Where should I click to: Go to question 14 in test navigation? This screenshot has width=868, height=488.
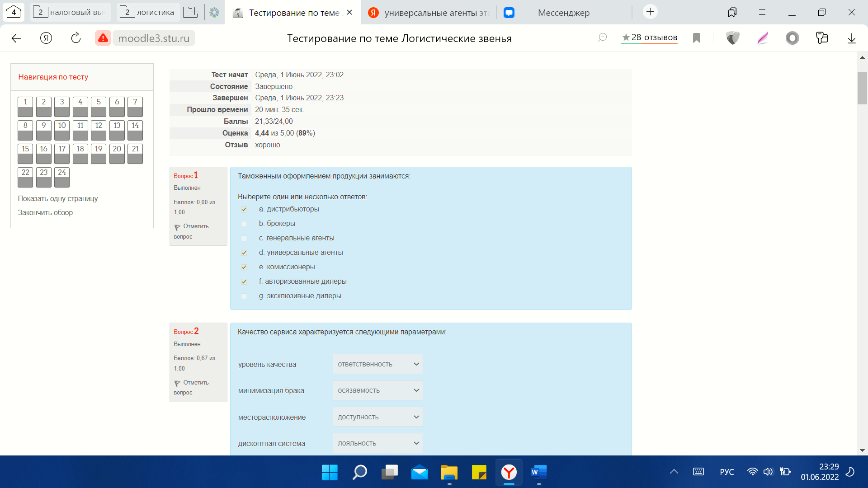(135, 130)
